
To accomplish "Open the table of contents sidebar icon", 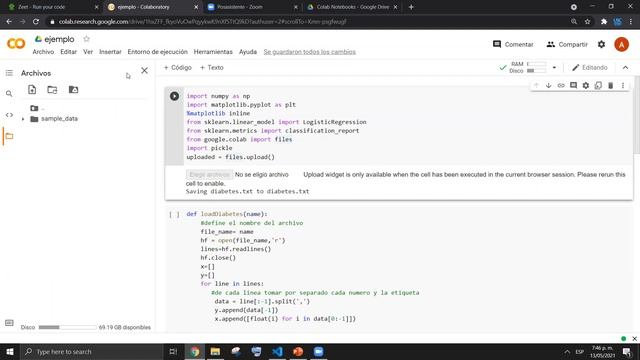I will [9, 73].
